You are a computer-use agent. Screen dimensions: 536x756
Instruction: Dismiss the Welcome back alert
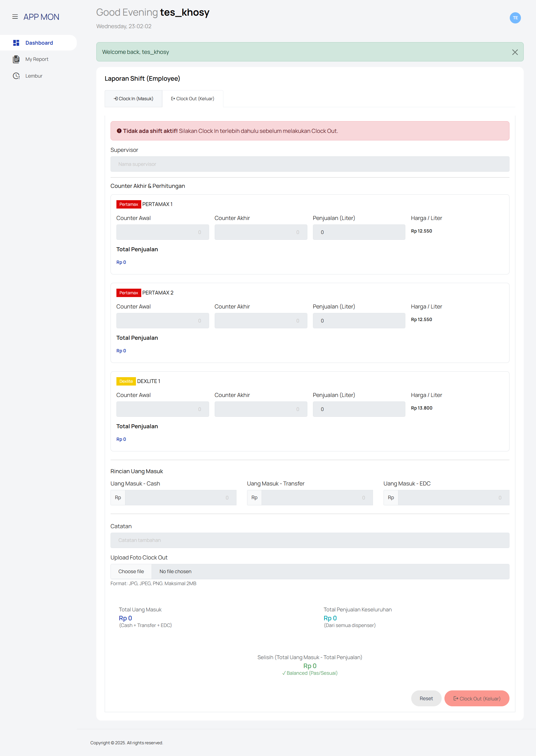click(515, 52)
